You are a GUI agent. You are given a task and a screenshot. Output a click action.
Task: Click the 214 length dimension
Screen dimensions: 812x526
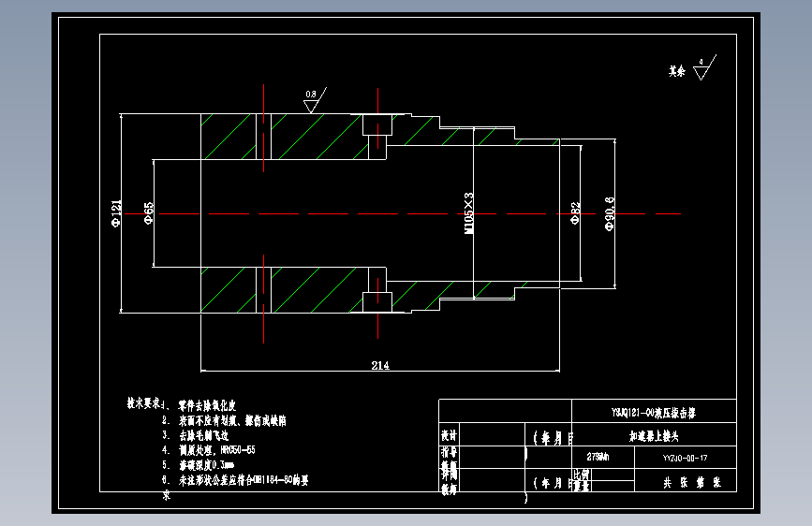[x=380, y=365]
